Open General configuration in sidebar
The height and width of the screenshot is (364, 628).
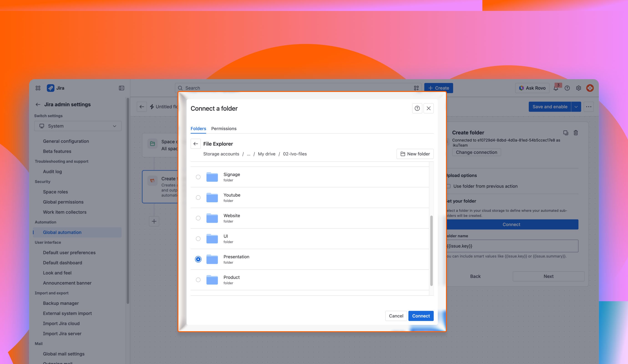[x=66, y=141]
